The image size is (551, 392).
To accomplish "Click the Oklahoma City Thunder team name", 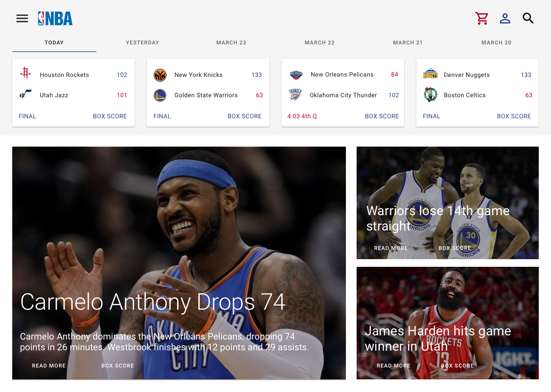I will pos(343,95).
